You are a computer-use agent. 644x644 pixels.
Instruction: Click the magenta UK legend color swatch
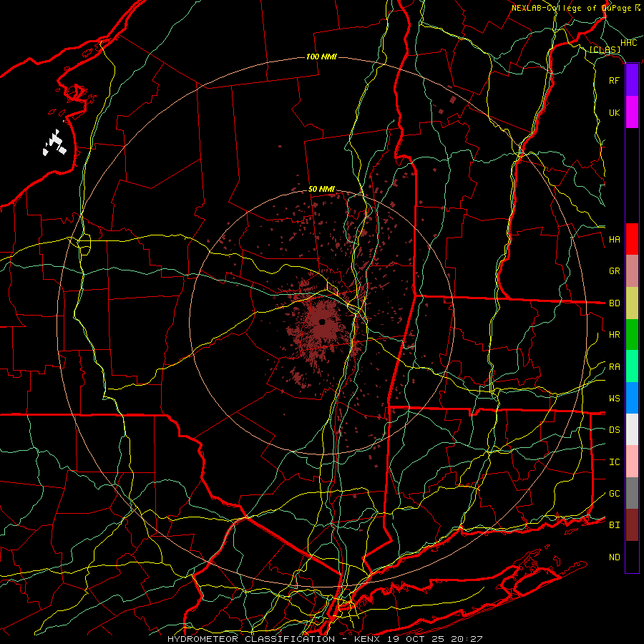point(632,112)
